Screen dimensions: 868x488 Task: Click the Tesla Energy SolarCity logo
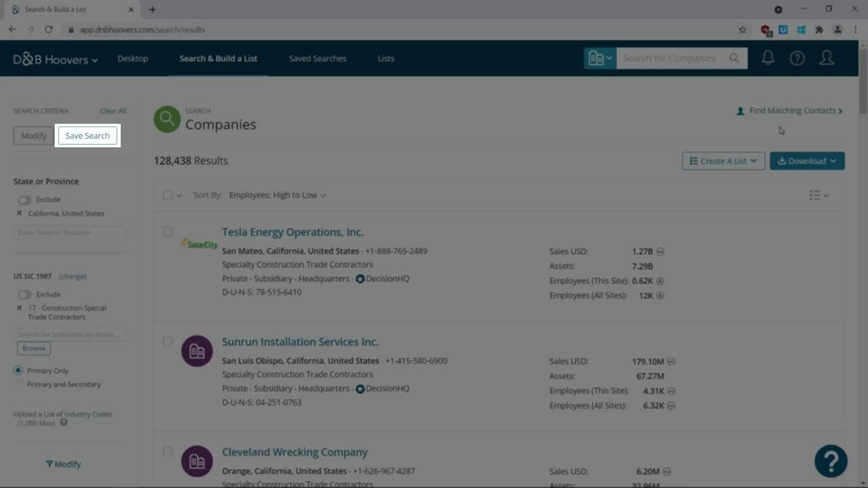pyautogui.click(x=198, y=244)
